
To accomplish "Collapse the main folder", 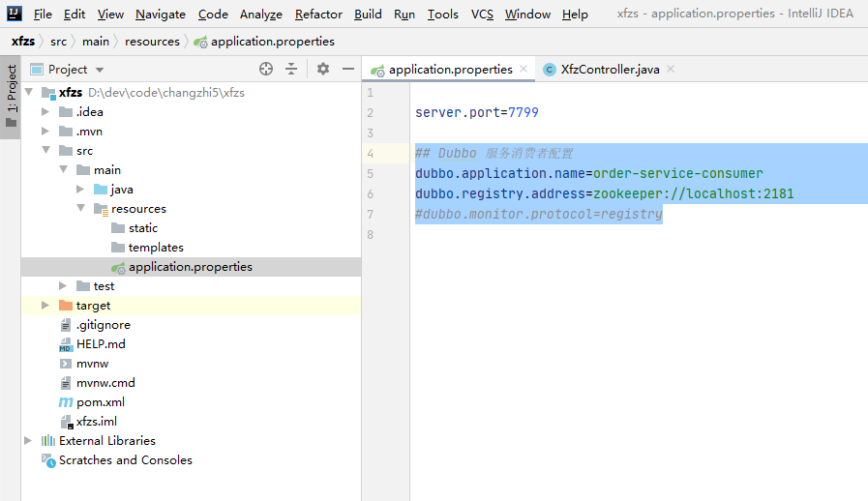I will [63, 169].
